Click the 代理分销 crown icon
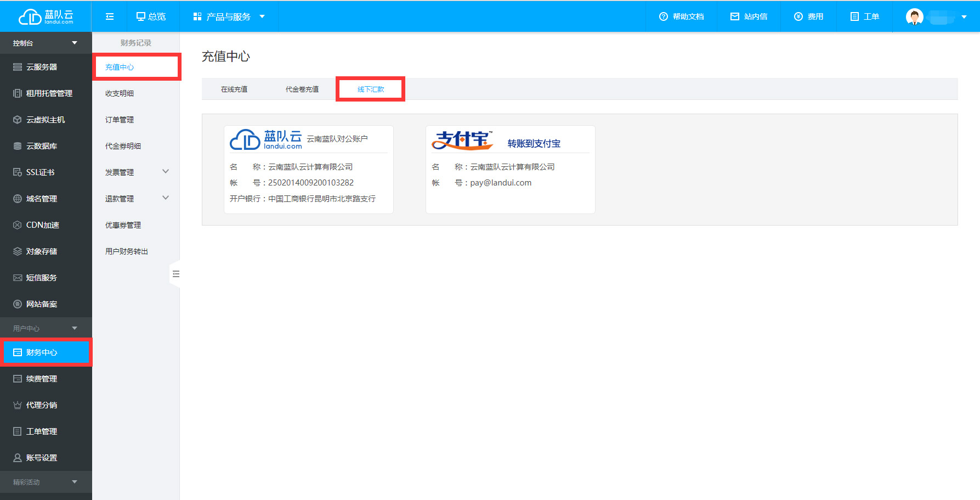 coord(18,405)
